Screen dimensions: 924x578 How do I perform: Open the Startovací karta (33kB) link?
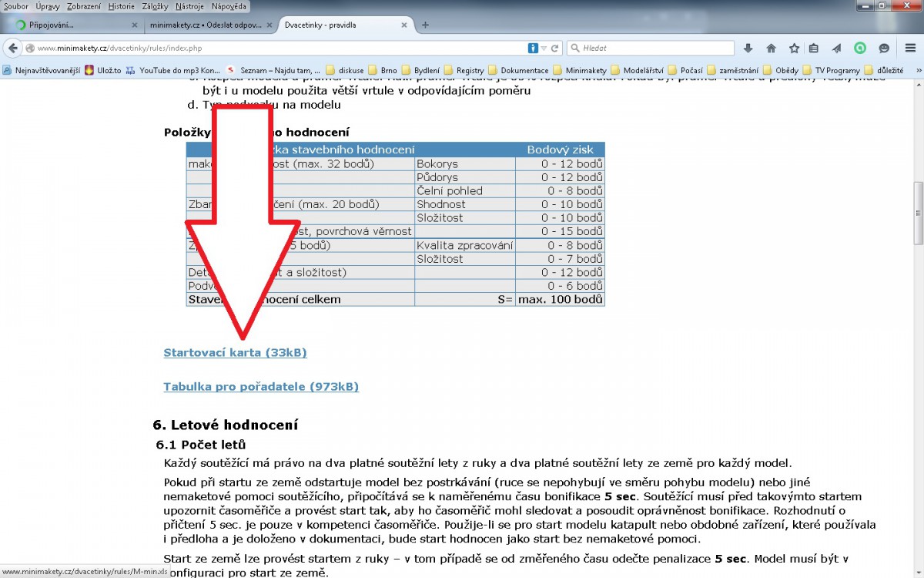pyautogui.click(x=235, y=353)
